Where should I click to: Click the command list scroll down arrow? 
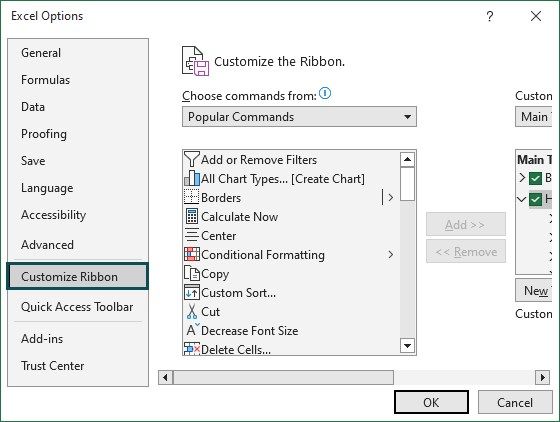[x=407, y=346]
